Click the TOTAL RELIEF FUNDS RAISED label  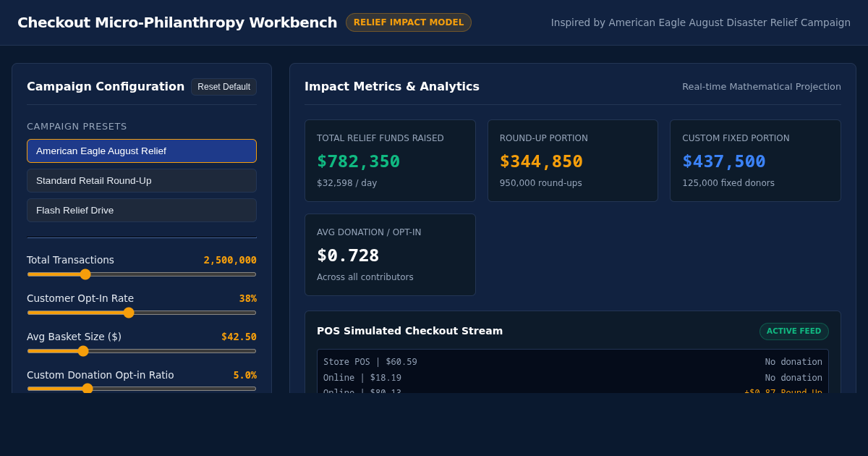(x=380, y=138)
